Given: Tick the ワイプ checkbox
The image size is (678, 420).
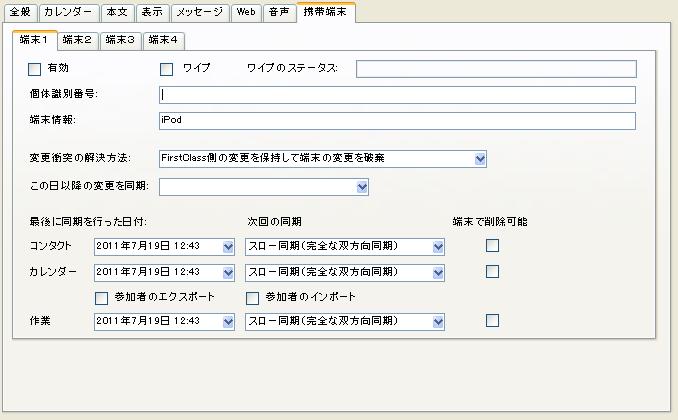Looking at the screenshot, I should coord(166,69).
